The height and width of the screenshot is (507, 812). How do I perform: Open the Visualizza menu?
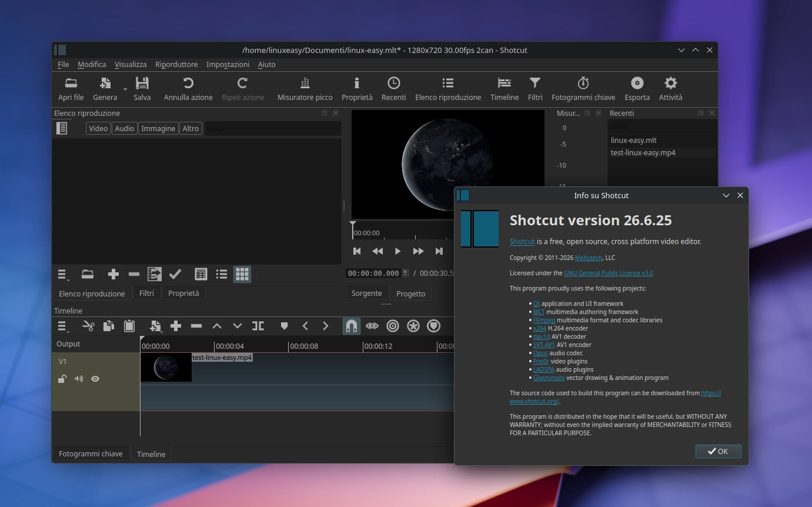click(131, 65)
